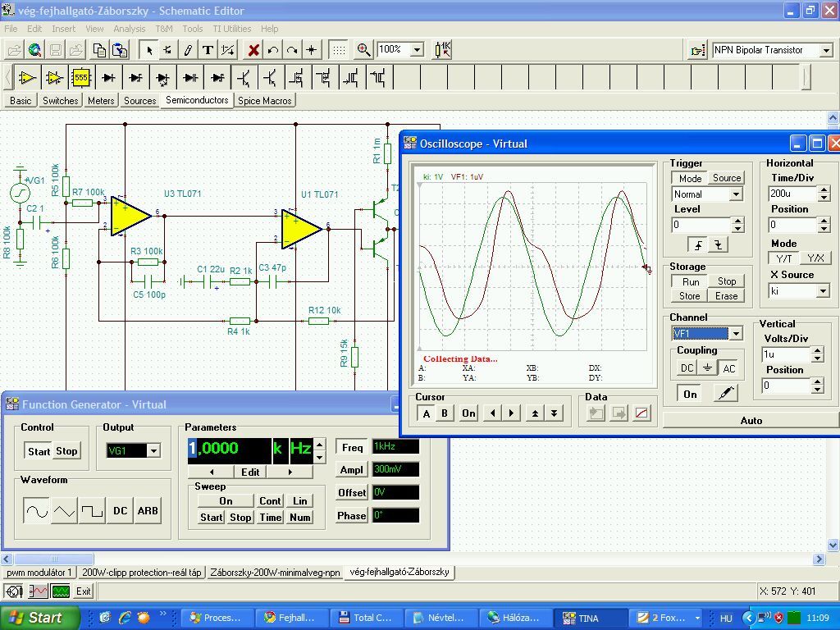Viewport: 840px width, 630px height.
Task: Insert an operational amplifier component
Action: pyautogui.click(x=26, y=78)
